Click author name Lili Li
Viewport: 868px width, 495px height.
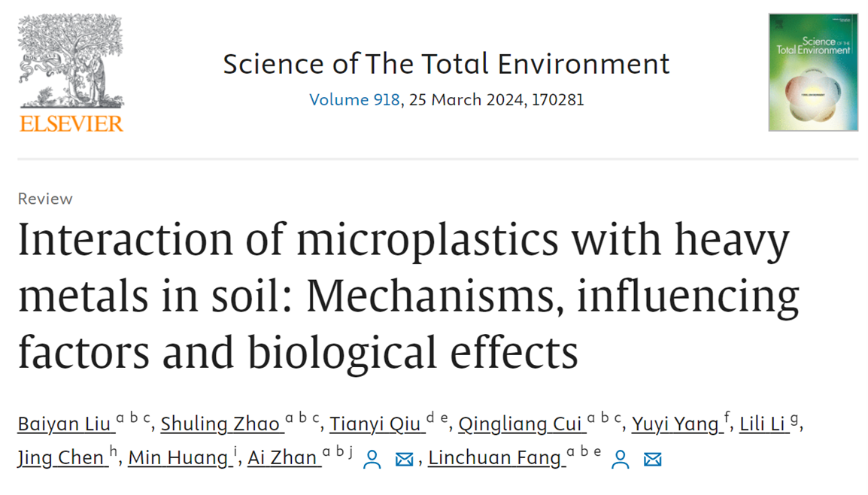(762, 424)
